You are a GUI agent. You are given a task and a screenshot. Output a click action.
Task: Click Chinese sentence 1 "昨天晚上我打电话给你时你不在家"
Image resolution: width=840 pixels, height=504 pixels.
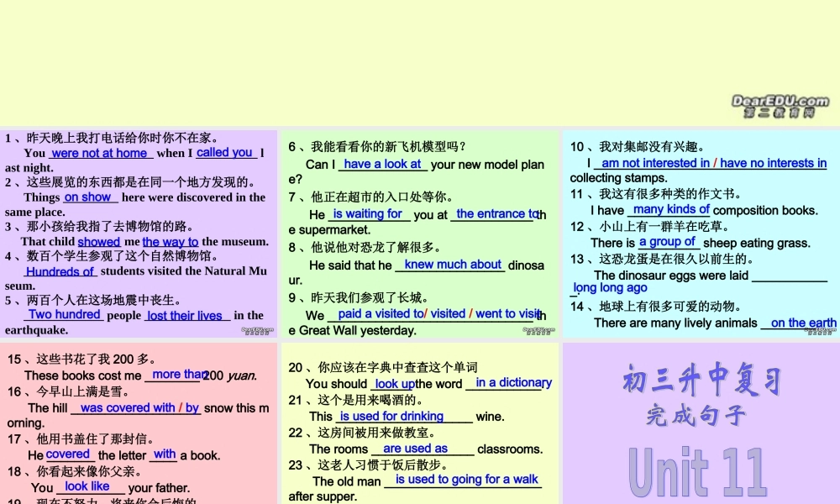coord(119,139)
